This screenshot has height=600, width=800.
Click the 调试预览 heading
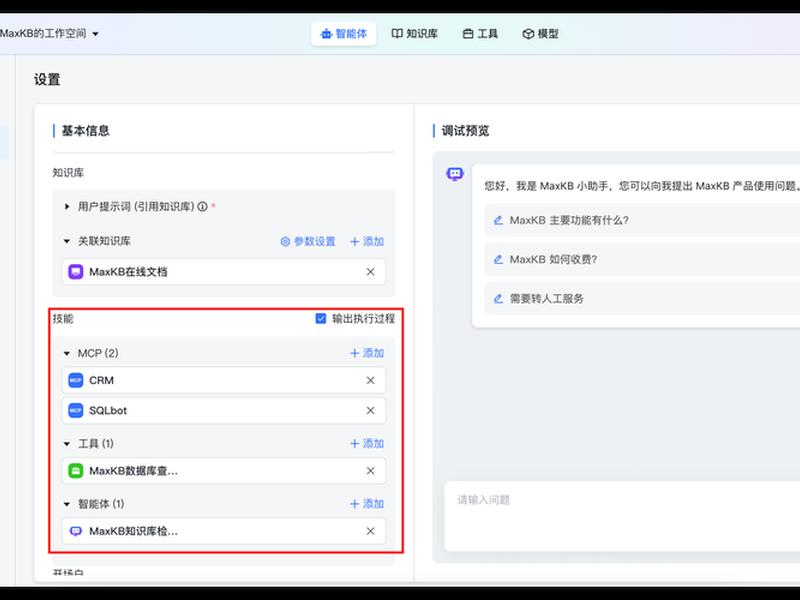(x=465, y=131)
